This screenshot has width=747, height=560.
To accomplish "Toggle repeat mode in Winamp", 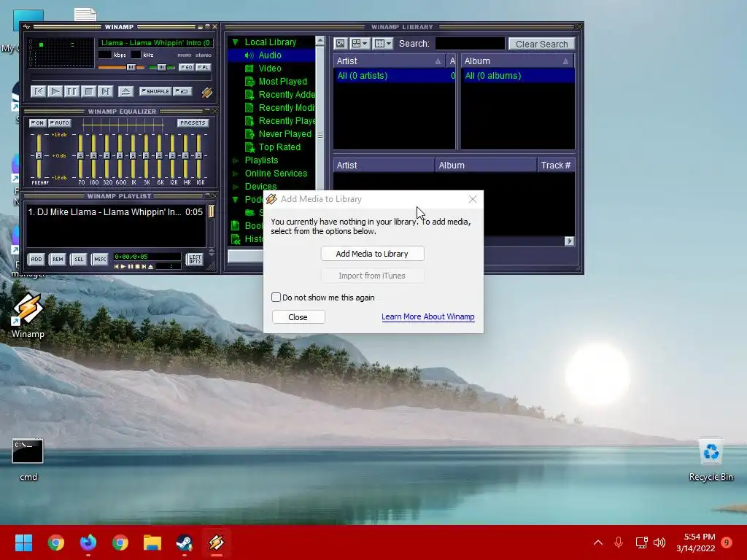I will coord(182,91).
